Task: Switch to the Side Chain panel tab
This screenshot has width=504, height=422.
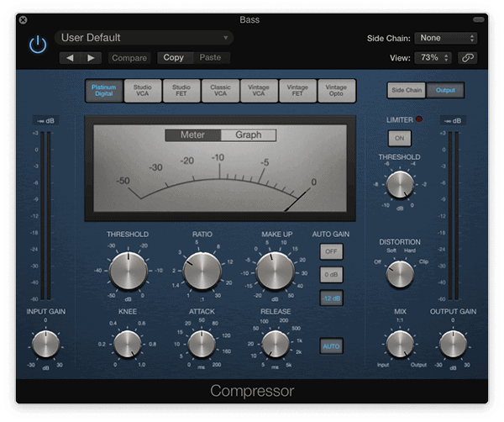Action: point(406,90)
